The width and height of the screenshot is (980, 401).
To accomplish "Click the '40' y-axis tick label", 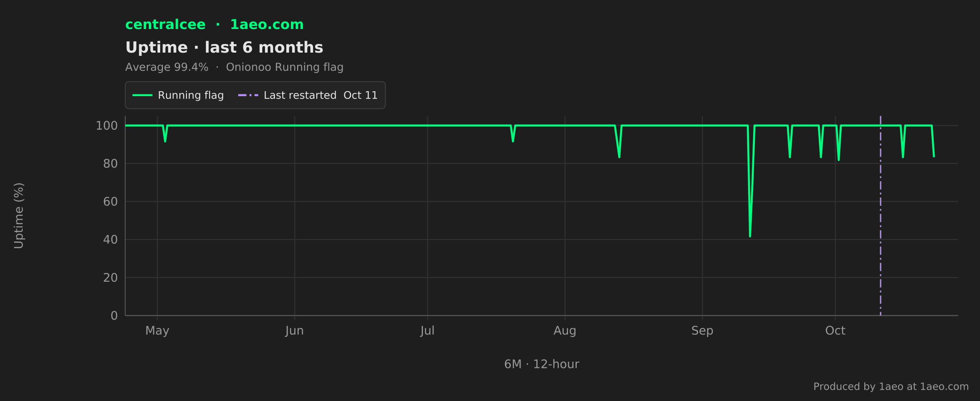I will pos(110,240).
